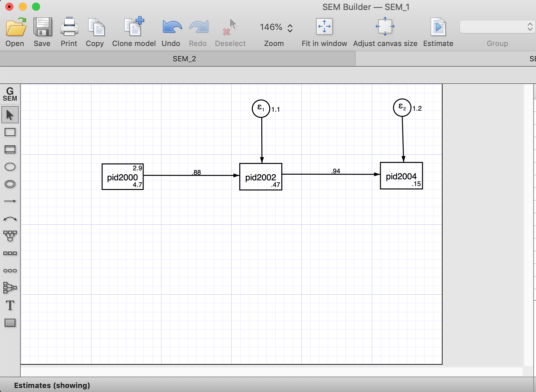The height and width of the screenshot is (392, 536).
Task: Select the pid2000 variable box
Action: coord(122,177)
